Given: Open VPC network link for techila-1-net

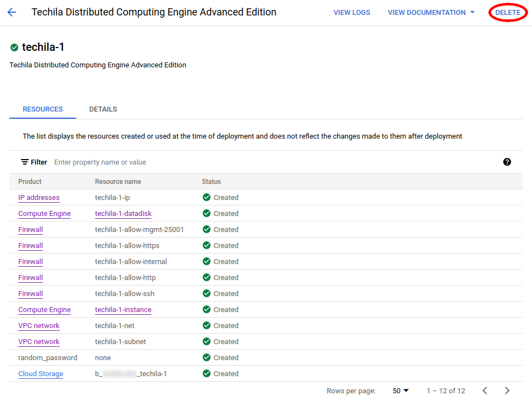Looking at the screenshot, I should [39, 325].
